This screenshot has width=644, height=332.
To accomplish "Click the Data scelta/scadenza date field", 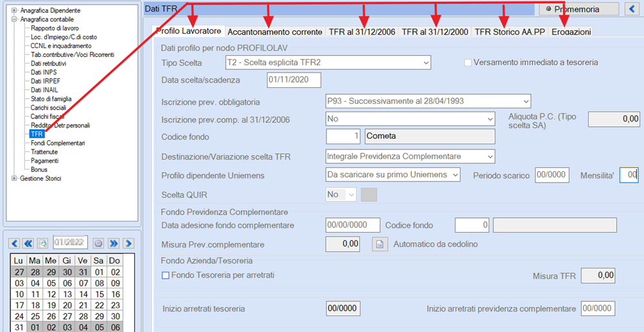I will [x=294, y=79].
